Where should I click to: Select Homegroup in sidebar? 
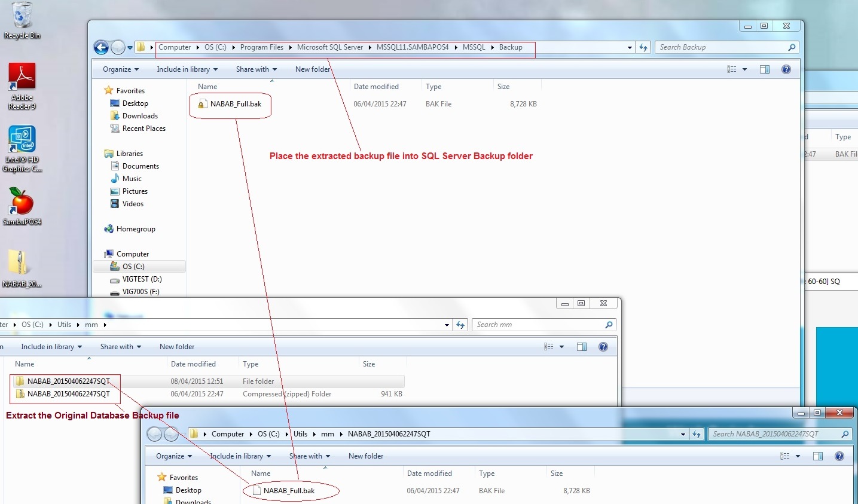pos(130,229)
